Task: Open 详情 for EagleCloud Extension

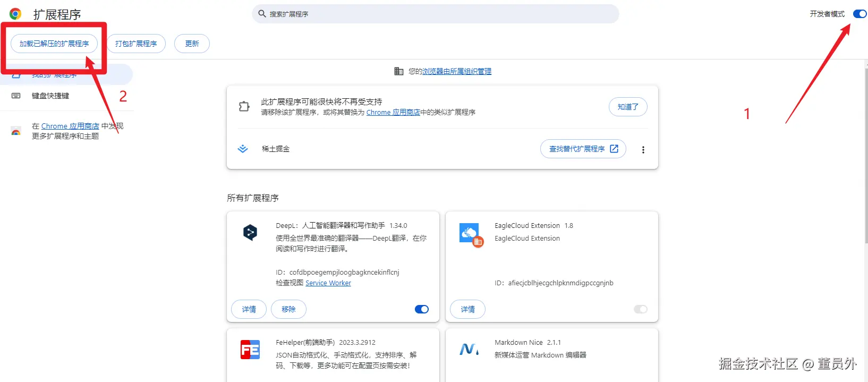Action: [468, 309]
